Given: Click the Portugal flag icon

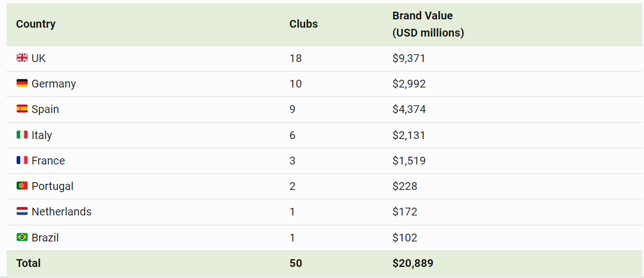Looking at the screenshot, I should (x=22, y=186).
